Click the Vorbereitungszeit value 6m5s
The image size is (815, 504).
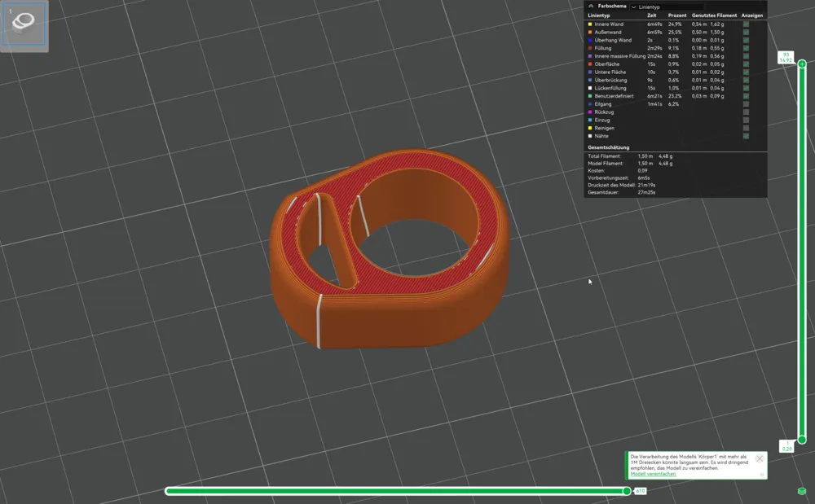click(644, 178)
